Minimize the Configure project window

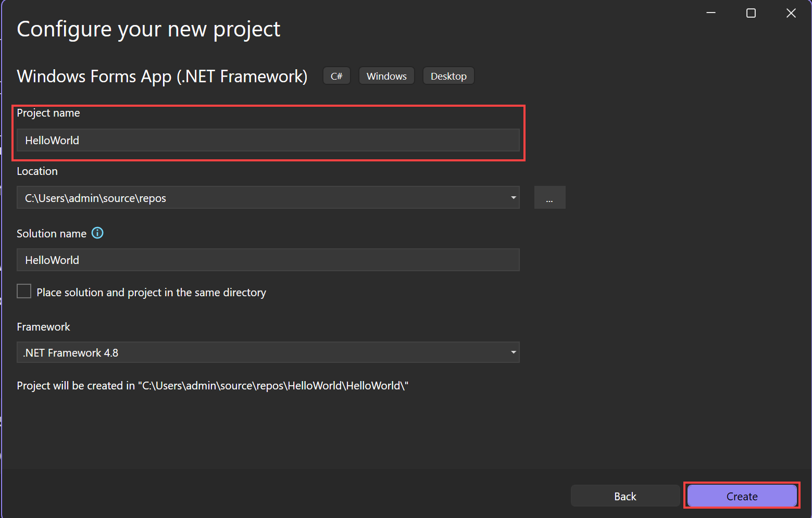tap(711, 13)
